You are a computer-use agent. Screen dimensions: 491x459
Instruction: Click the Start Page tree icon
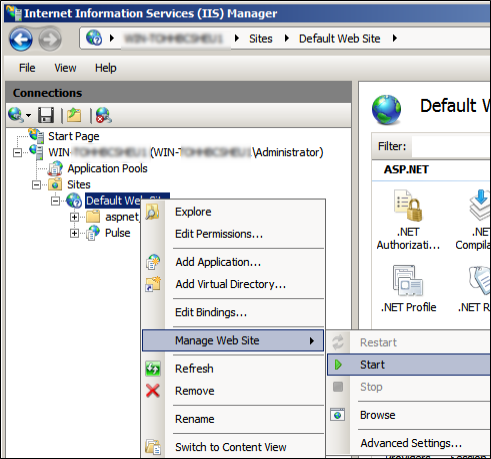coord(36,136)
